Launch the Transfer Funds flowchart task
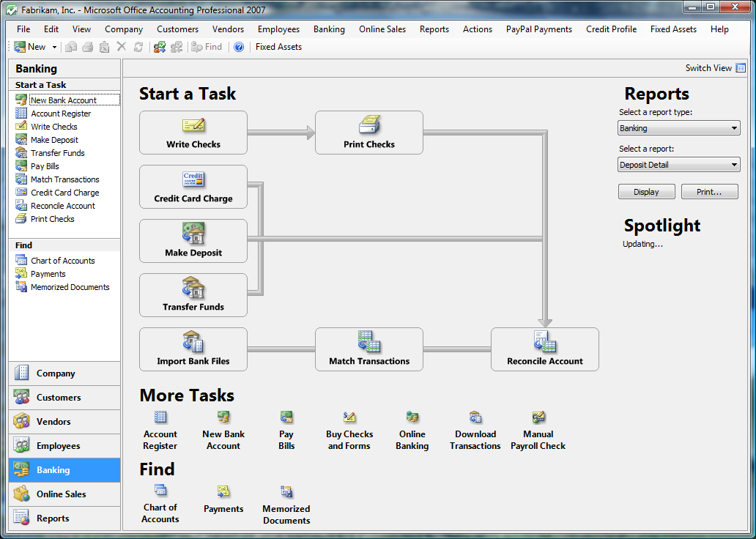Viewport: 756px width, 539px height. (x=193, y=295)
